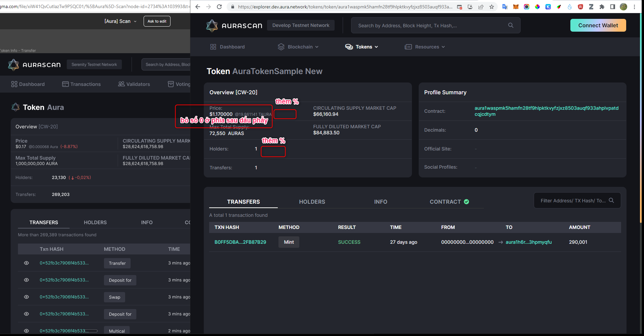The width and height of the screenshot is (644, 336).
Task: Open the Keplr wallet extension icon
Action: (x=548, y=7)
